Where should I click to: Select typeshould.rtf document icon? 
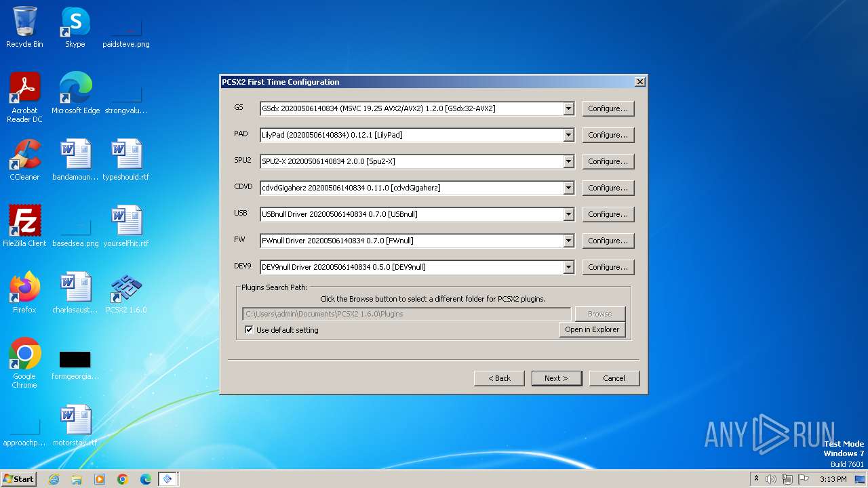tap(126, 159)
